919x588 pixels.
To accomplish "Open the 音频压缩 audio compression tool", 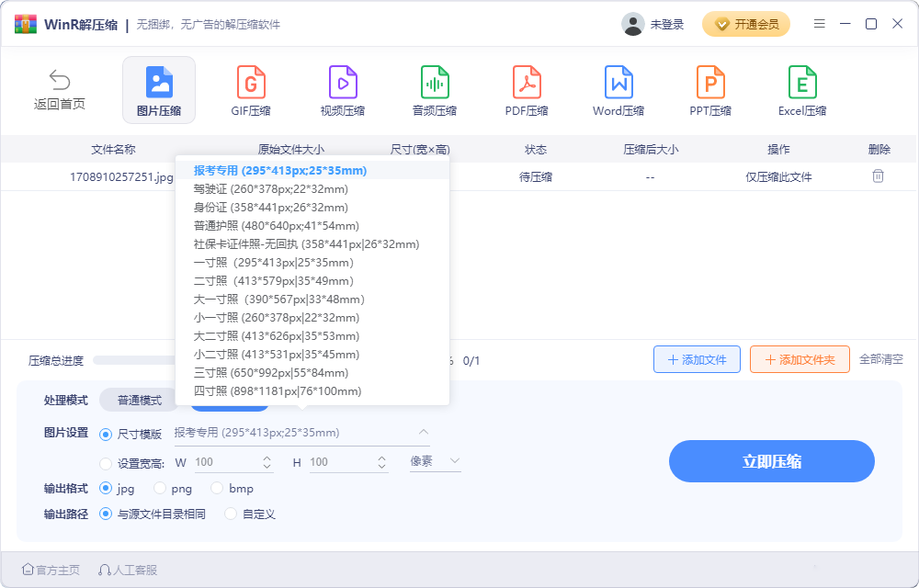I will pyautogui.click(x=434, y=91).
